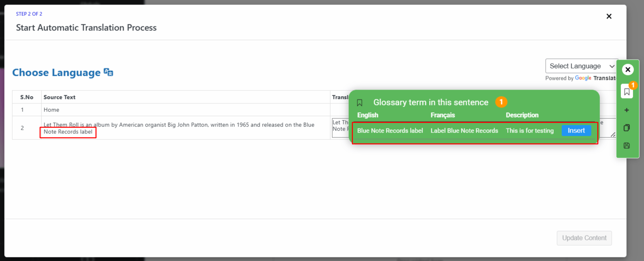The width and height of the screenshot is (644, 261).
Task: Click bookmark icon in glossary popup header
Action: click(x=360, y=103)
